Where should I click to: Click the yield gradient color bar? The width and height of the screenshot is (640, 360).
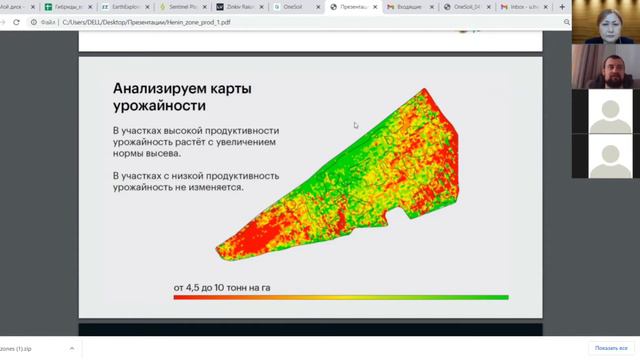point(341,297)
